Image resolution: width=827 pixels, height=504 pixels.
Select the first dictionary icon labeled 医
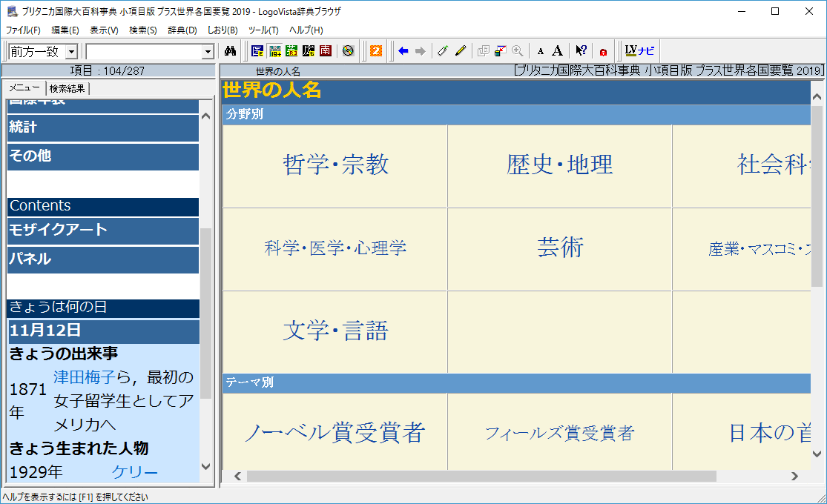click(257, 51)
